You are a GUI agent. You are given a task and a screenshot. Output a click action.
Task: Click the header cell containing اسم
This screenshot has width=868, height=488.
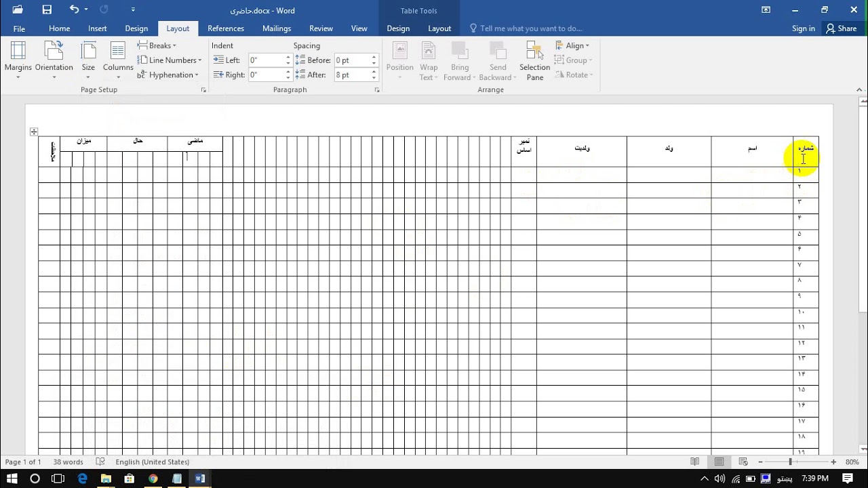point(752,152)
